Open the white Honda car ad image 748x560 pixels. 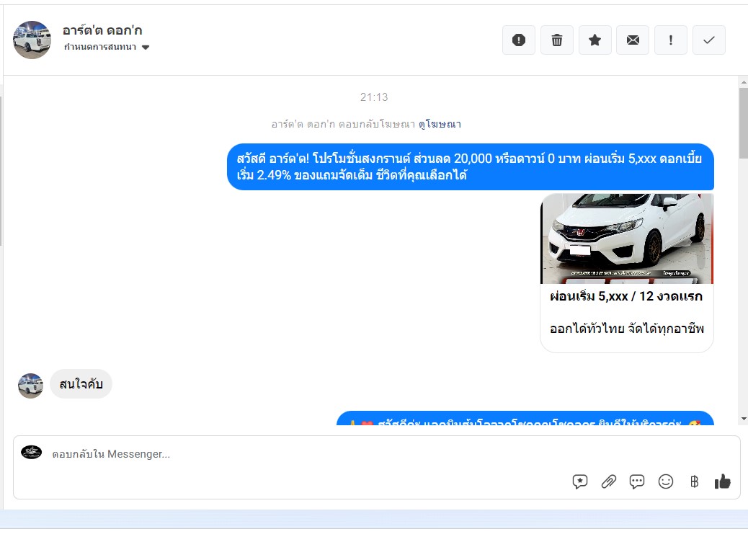point(627,239)
